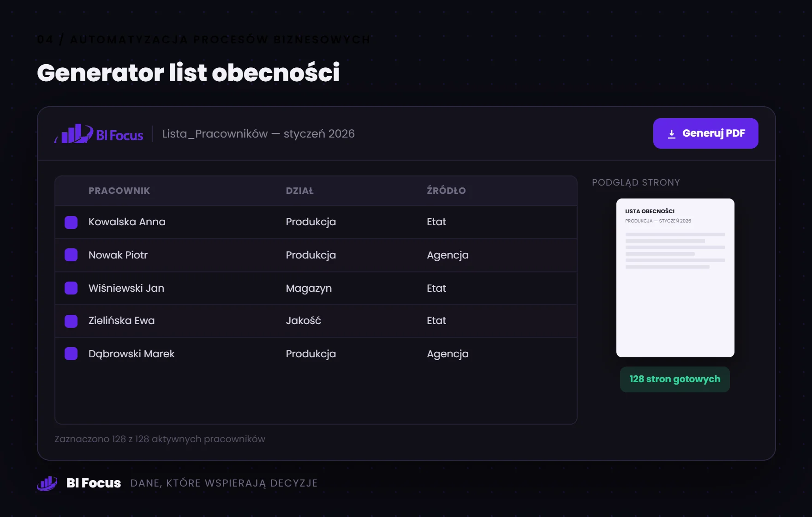This screenshot has width=812, height=517.
Task: Toggle the Dąbrowski Marek checkbox
Action: 71,354
